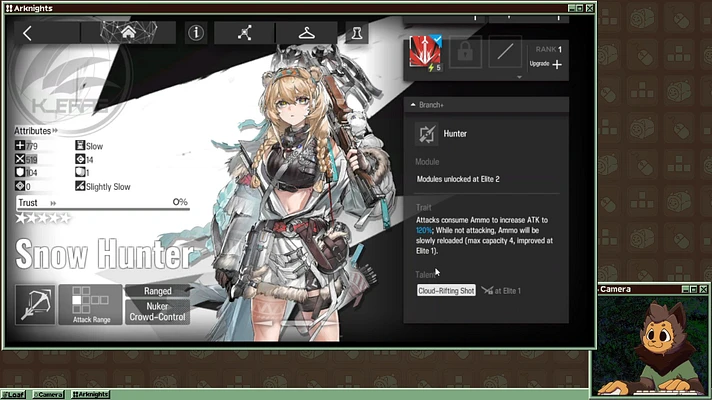Close the Camera window
Image resolution: width=712 pixels, height=400 pixels.
pos(703,289)
